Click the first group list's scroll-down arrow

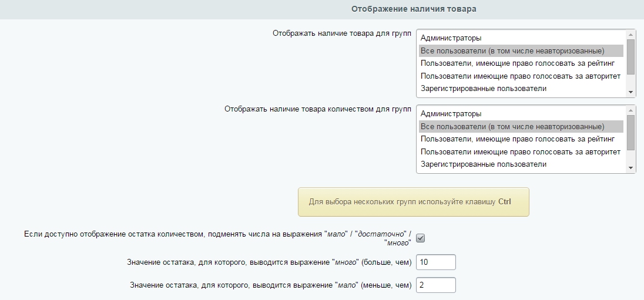tap(631, 92)
